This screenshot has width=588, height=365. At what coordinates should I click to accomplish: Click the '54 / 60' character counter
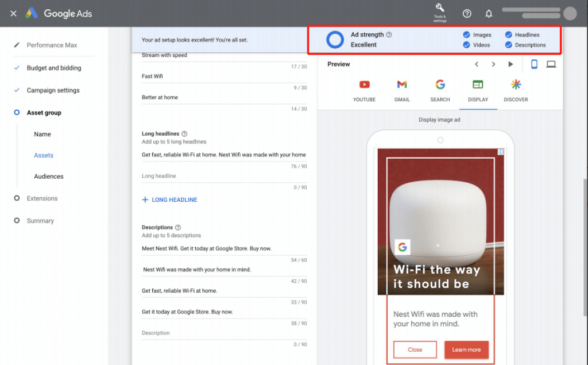coord(299,260)
